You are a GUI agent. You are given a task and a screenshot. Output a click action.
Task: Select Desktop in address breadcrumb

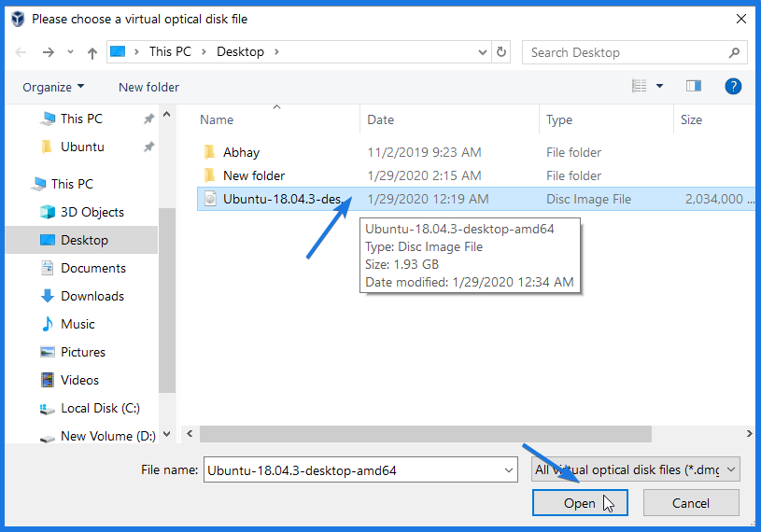pos(240,51)
